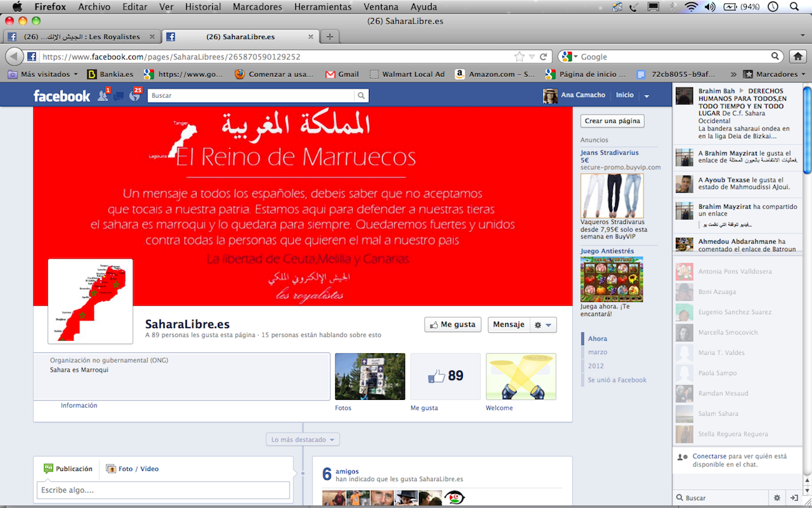Show more bookmarks with the chevron
This screenshot has width=812, height=508.
pyautogui.click(x=733, y=74)
